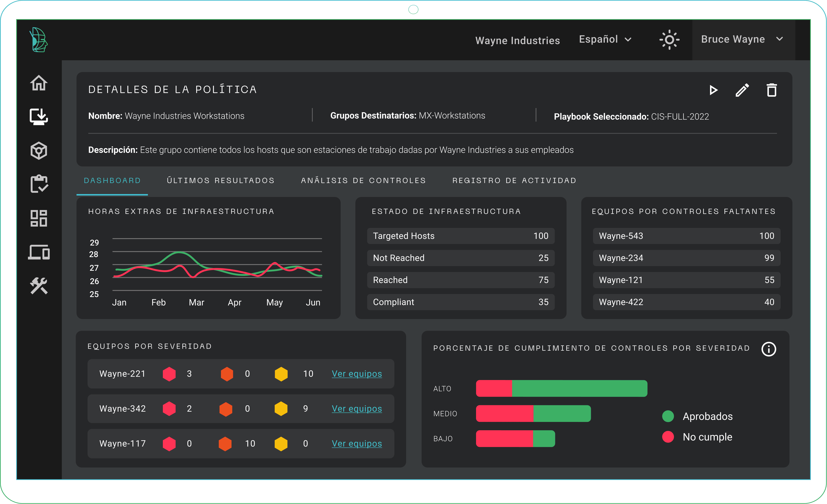
Task: Click red hexagon in Wayne-342 row
Action: pyautogui.click(x=169, y=408)
